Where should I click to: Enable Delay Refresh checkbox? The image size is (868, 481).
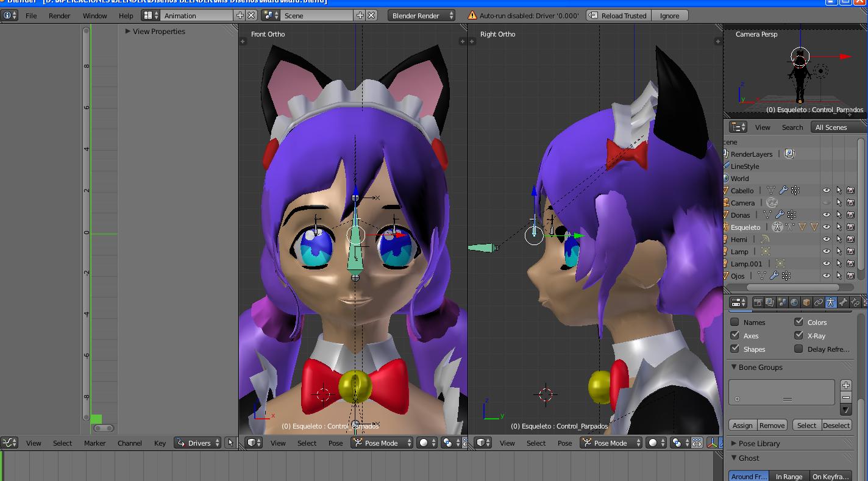tap(799, 349)
